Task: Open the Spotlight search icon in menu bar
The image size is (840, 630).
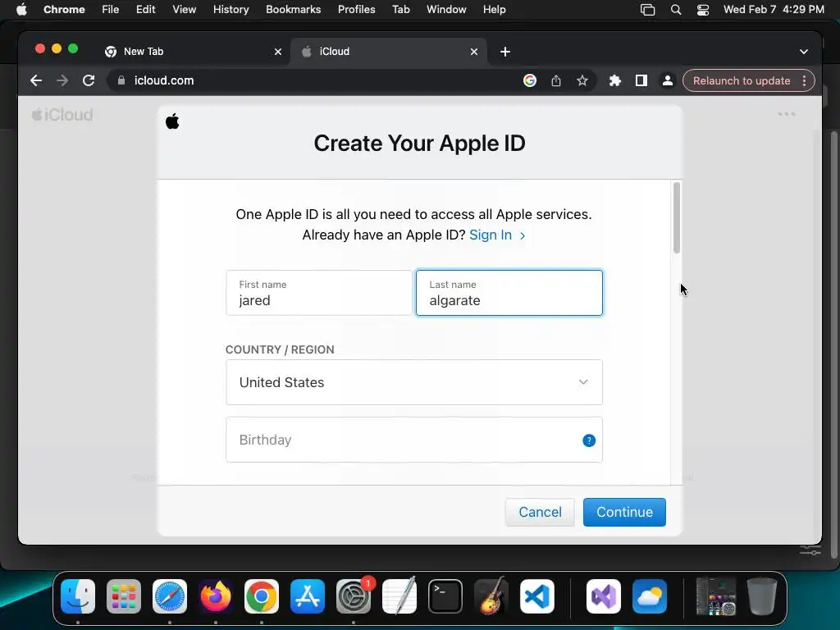Action: click(x=676, y=10)
